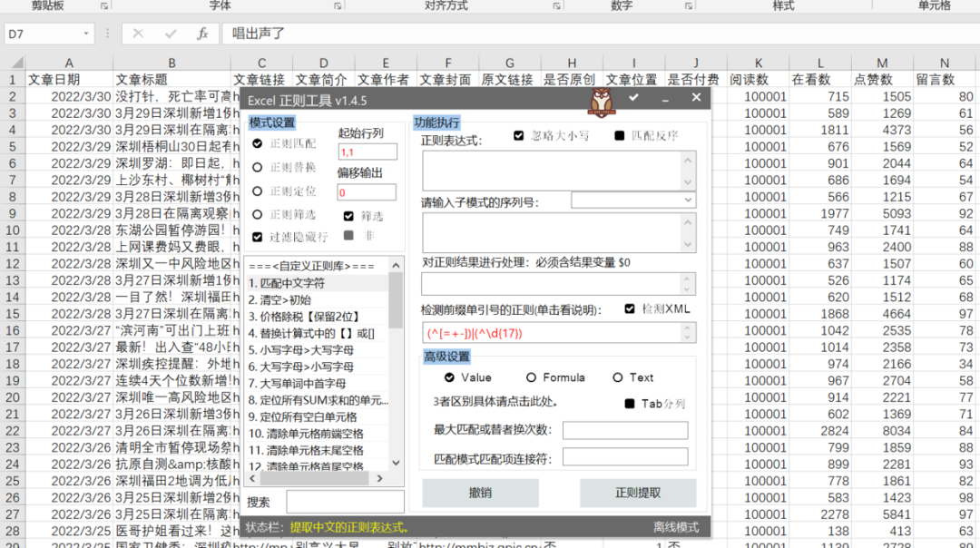Toggle the 过滤隐藏行 checkbox
This screenshot has height=548, width=980.
258,237
